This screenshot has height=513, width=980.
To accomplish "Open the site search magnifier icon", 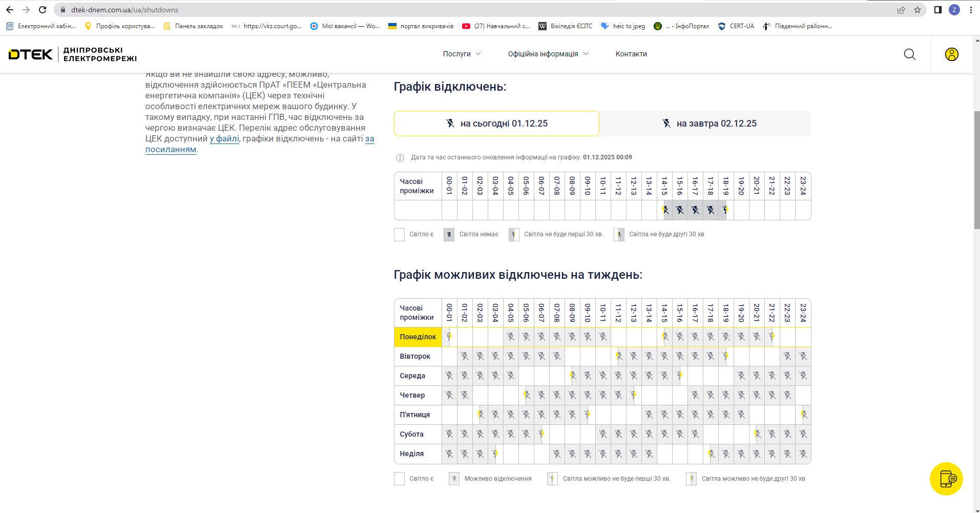I will coord(909,54).
